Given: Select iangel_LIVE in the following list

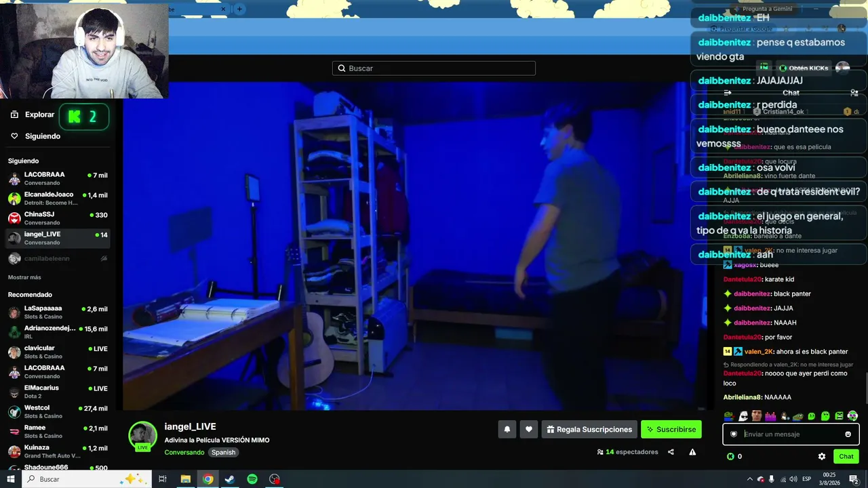Looking at the screenshot, I should 58,238.
